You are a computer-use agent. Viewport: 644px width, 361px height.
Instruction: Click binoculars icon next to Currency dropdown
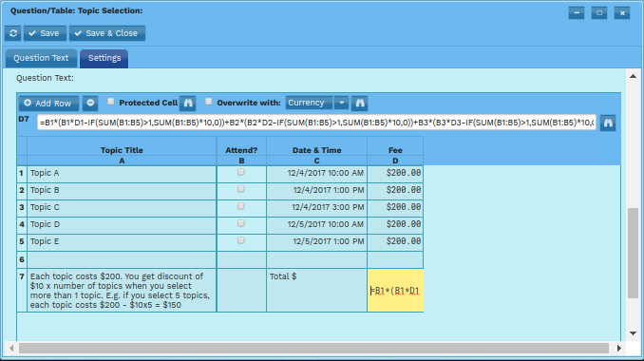tap(360, 104)
